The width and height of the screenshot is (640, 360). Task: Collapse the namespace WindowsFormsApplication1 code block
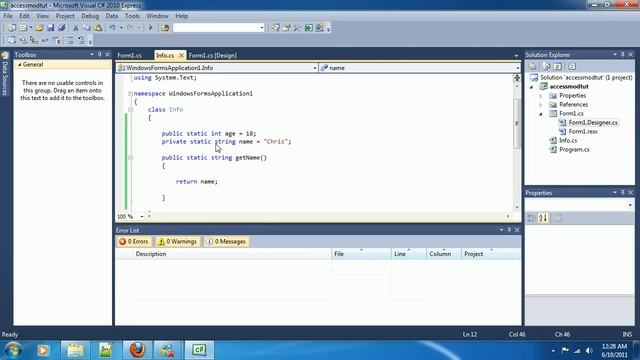point(131,93)
